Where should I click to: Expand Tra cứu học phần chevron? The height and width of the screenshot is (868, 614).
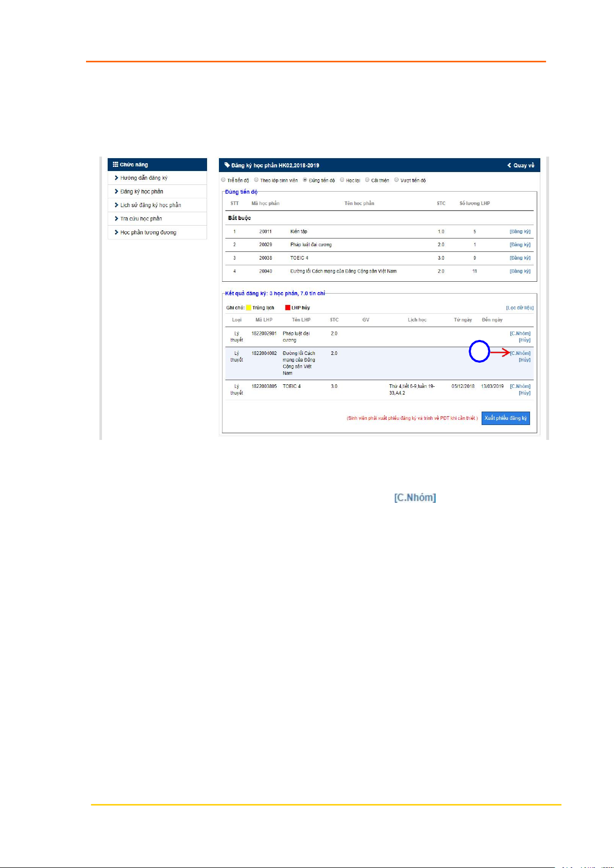116,218
